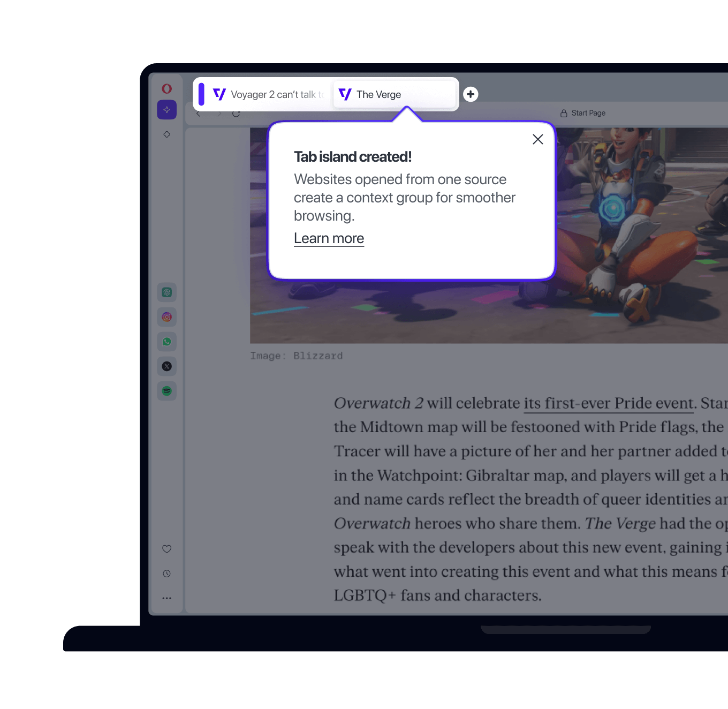Open the Opera menu logo
This screenshot has height=709, width=728.
pos(166,88)
